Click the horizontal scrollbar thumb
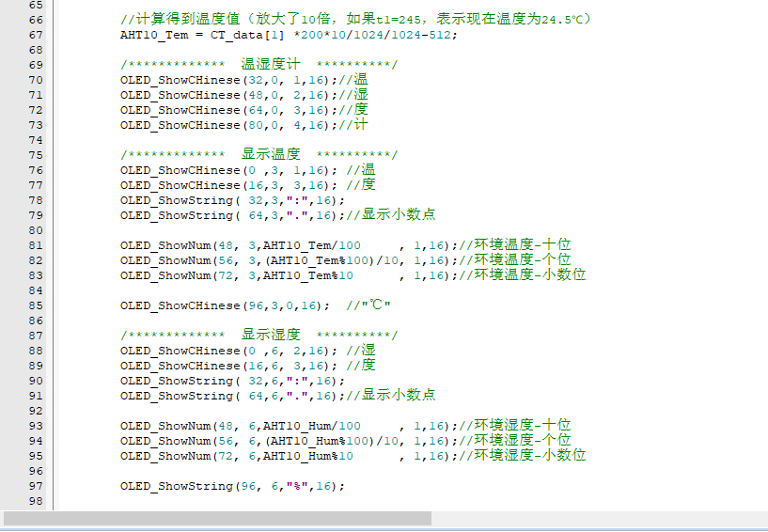The width and height of the screenshot is (768, 532). 217,518
